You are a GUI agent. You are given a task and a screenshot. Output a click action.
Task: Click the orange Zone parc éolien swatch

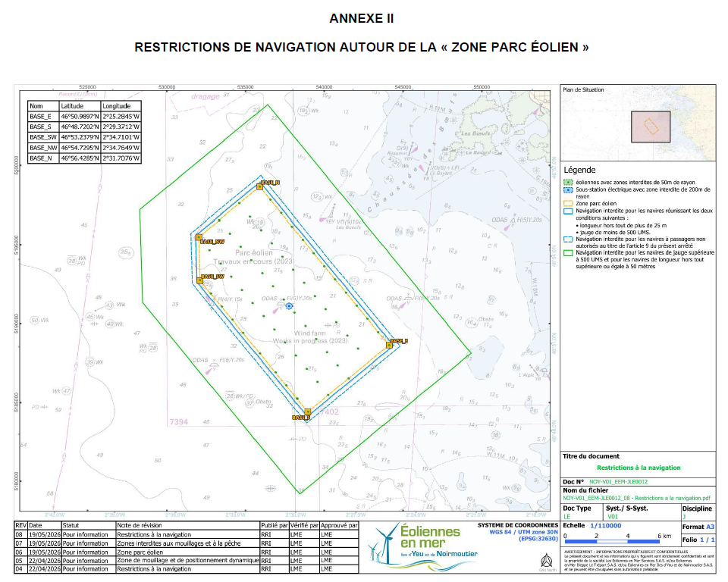[x=568, y=203]
